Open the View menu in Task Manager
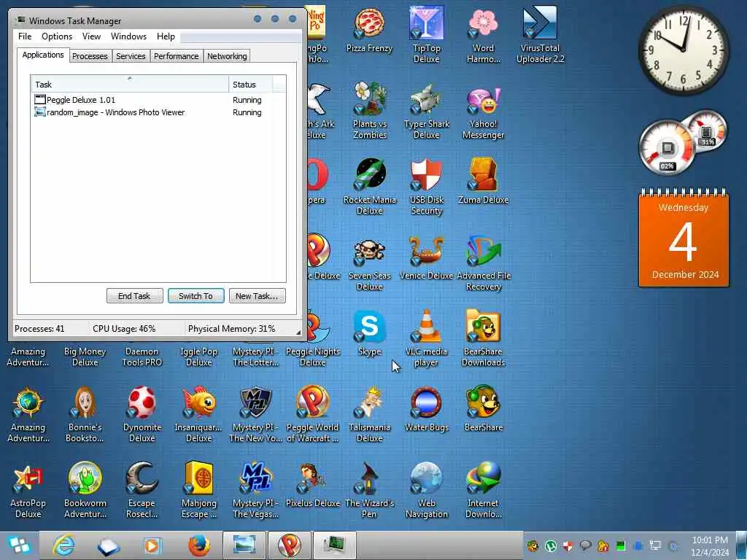 [91, 36]
